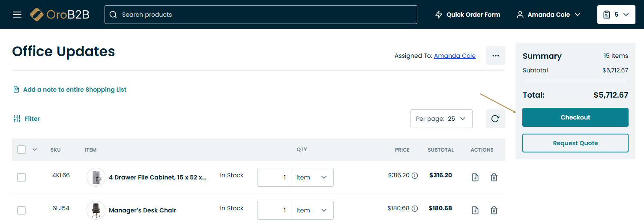
Task: Open the shopping lists menu showing 5
Action: (x=616, y=15)
